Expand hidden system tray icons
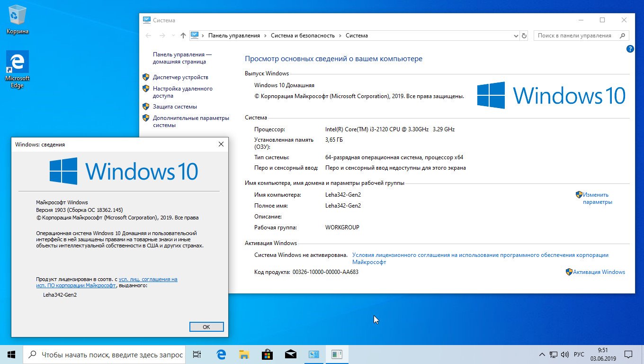Screen dimensions: 644x364 point(541,354)
